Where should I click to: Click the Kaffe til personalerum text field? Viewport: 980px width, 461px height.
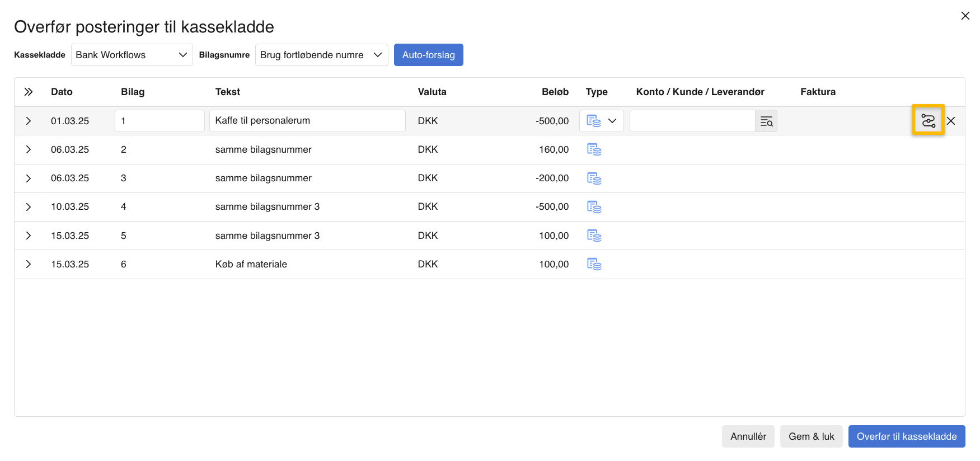click(307, 121)
